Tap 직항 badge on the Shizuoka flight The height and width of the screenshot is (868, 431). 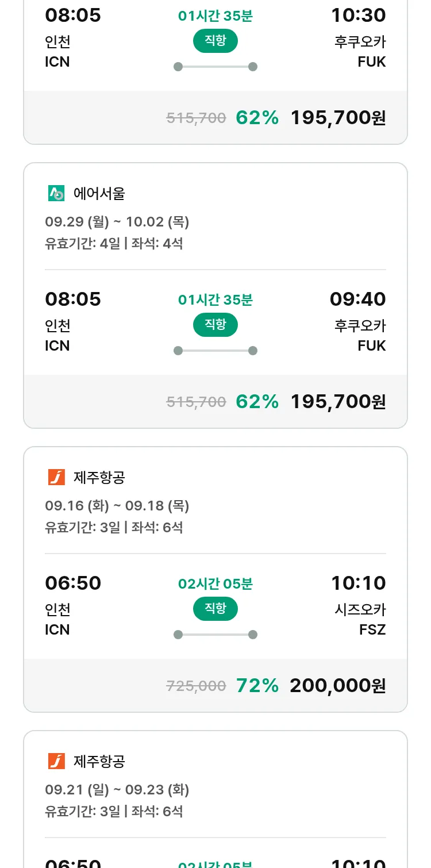point(215,609)
